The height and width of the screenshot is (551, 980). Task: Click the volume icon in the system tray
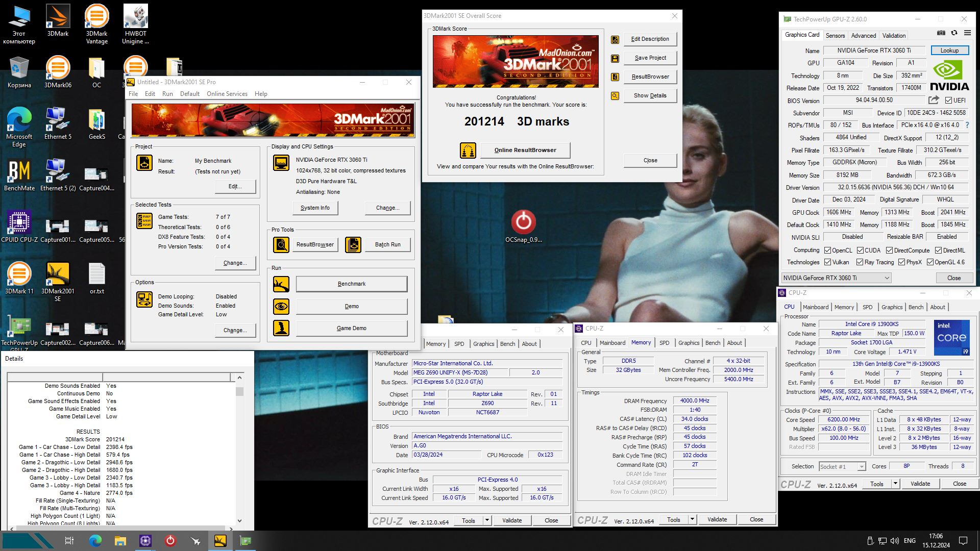point(894,541)
